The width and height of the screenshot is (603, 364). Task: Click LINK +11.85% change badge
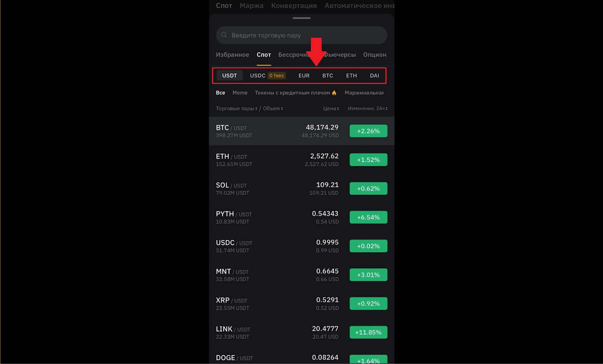tap(368, 332)
